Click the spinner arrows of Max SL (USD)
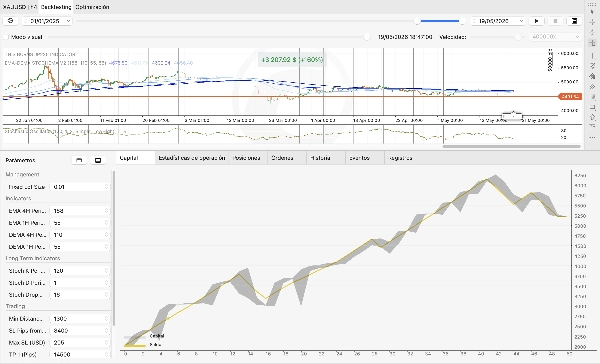Screen dimensions: 600x364 [106, 343]
